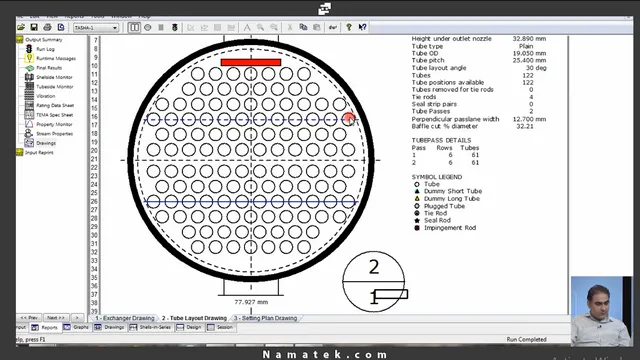The image size is (640, 360).
Task: Switch to 1 - Exchanger Drawing tab
Action: click(124, 318)
